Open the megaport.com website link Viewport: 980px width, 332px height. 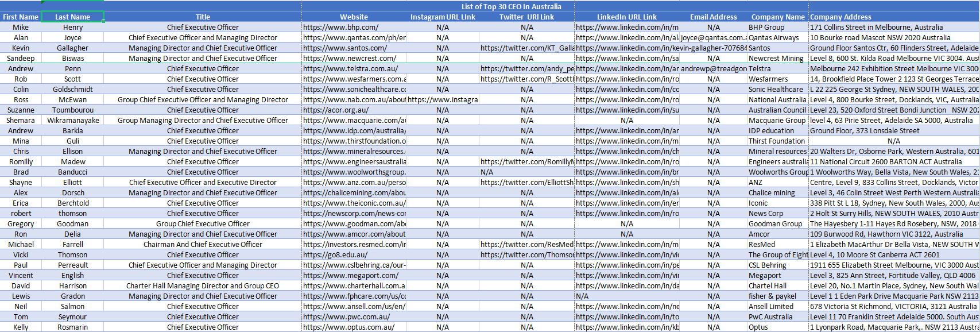pos(350,275)
